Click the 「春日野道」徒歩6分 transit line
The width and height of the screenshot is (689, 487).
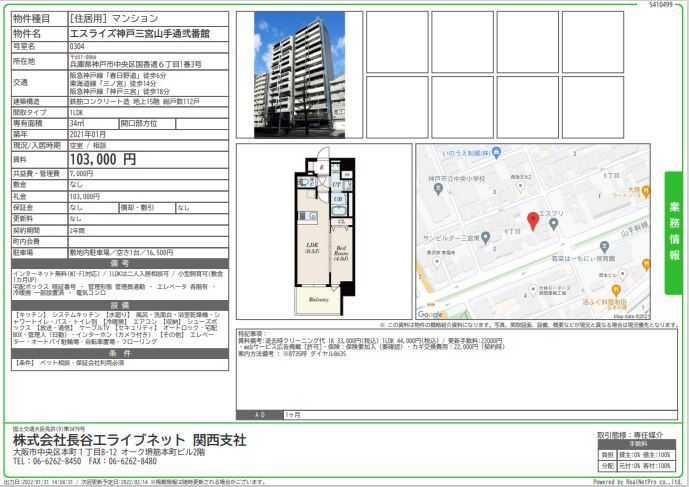tap(118, 76)
